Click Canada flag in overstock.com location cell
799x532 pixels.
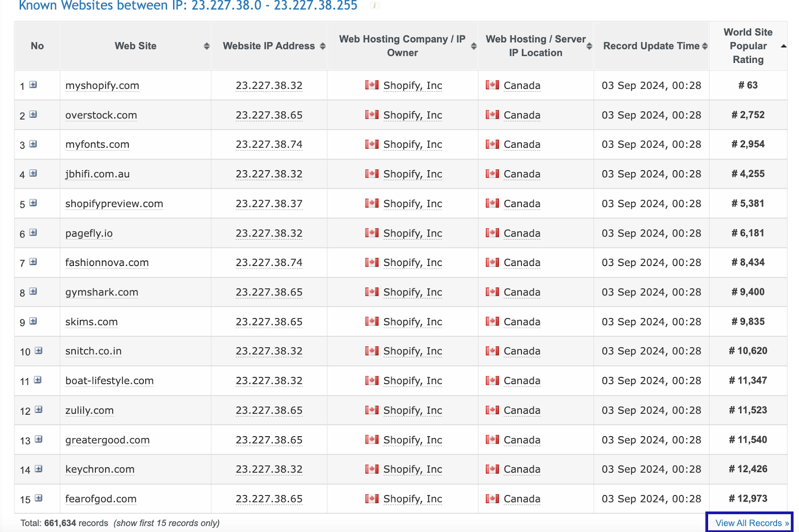(x=492, y=114)
